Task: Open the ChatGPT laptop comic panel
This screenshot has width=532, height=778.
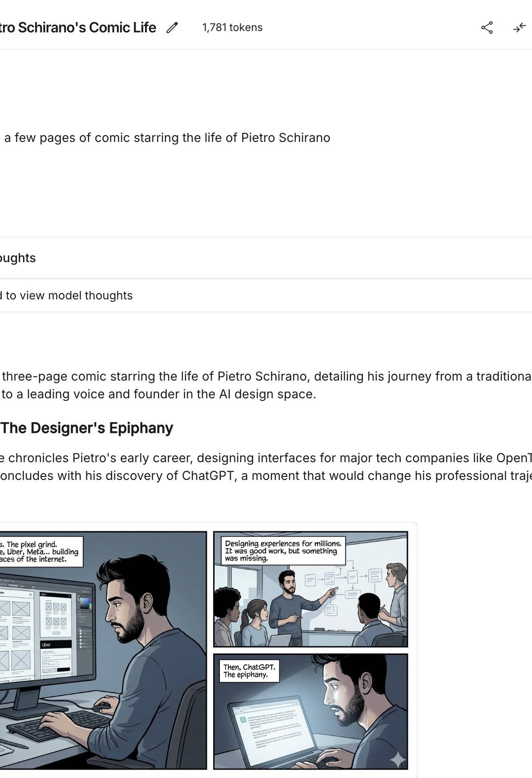Action: (x=310, y=711)
